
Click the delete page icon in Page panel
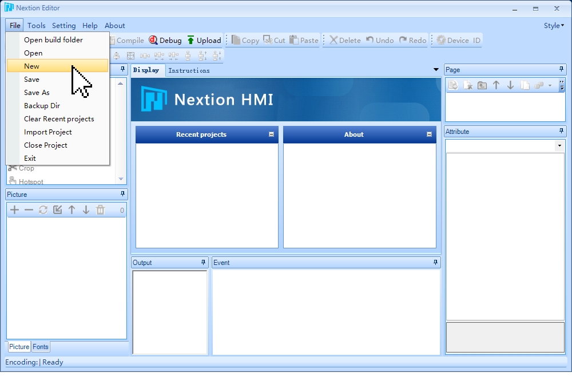(x=468, y=85)
